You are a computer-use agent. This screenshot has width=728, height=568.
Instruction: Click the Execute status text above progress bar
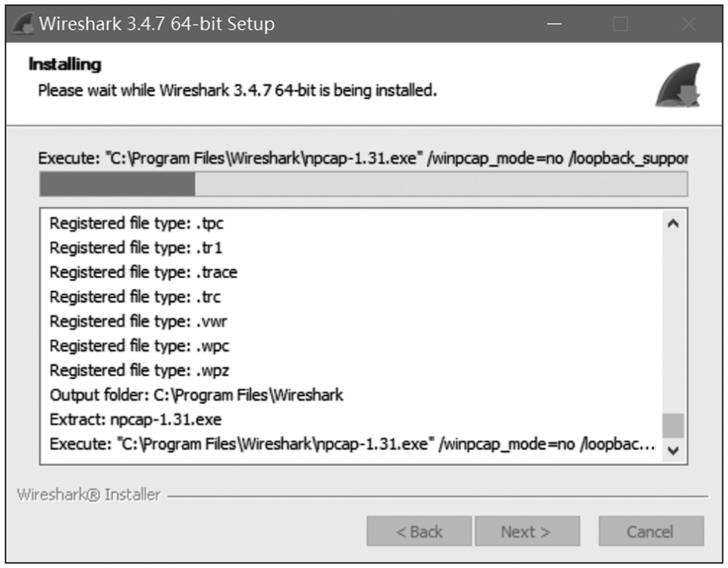(362, 158)
